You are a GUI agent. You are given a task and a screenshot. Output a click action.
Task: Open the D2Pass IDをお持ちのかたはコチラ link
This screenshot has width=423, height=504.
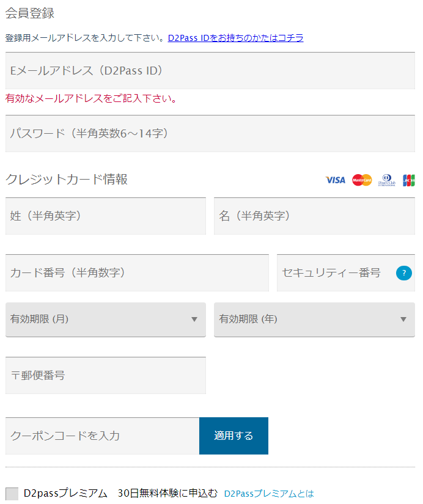pos(235,38)
